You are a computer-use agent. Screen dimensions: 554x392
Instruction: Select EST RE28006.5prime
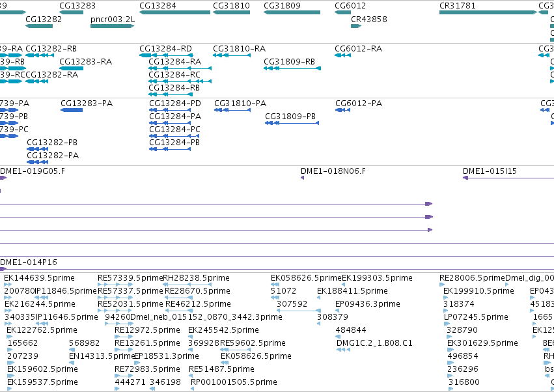click(x=442, y=284)
